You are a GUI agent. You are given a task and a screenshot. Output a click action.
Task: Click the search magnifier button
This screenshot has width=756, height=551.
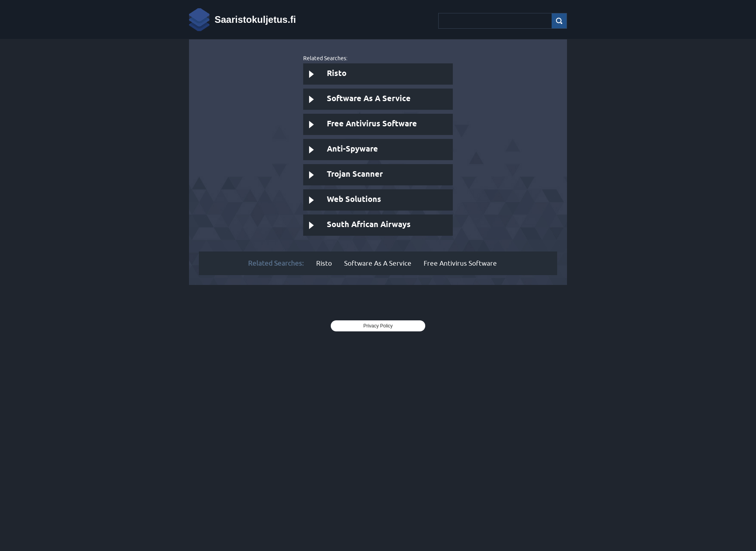pos(559,20)
